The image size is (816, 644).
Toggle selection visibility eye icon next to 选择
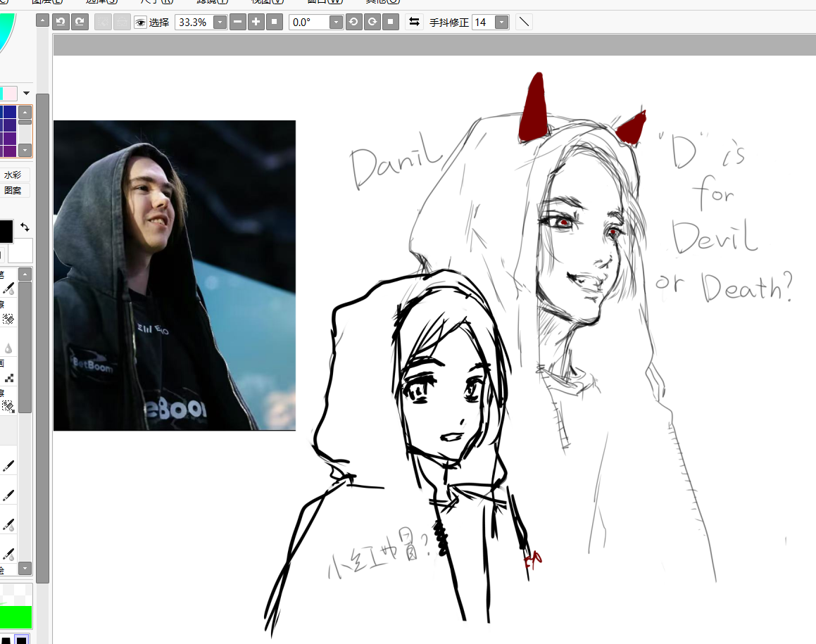click(141, 23)
